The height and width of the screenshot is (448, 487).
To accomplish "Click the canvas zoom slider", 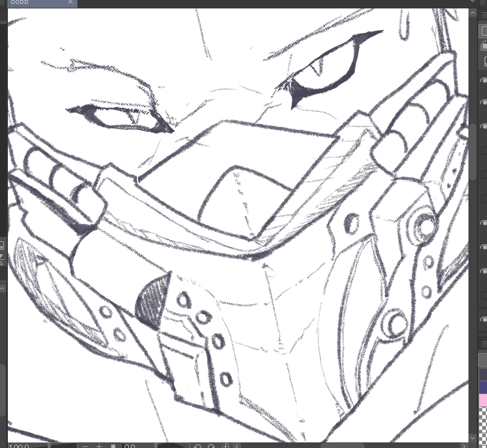I will pyautogui.click(x=62, y=446).
